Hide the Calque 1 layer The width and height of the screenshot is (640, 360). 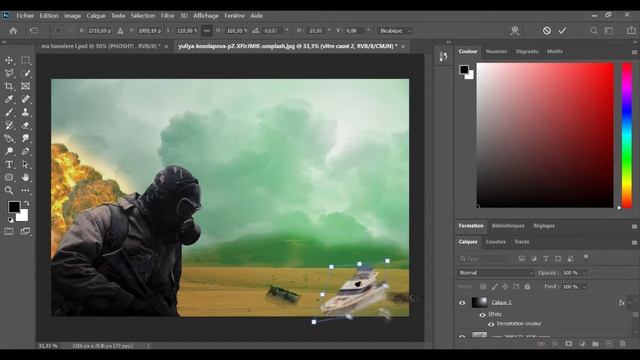(x=462, y=303)
